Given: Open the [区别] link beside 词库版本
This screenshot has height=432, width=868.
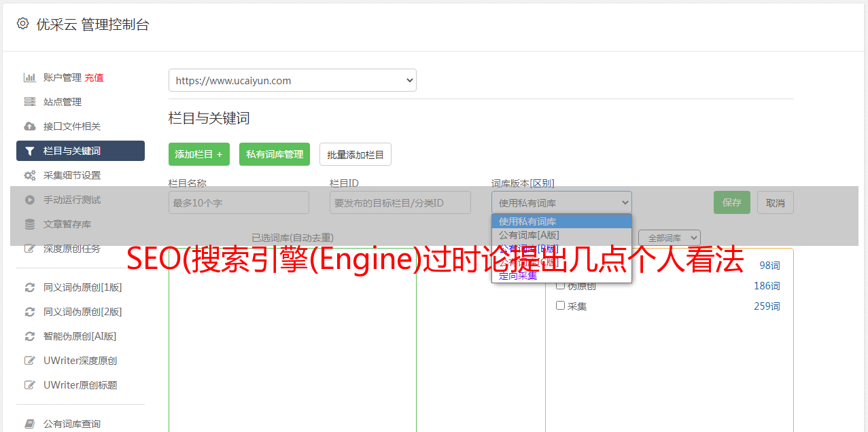Looking at the screenshot, I should coord(542,183).
